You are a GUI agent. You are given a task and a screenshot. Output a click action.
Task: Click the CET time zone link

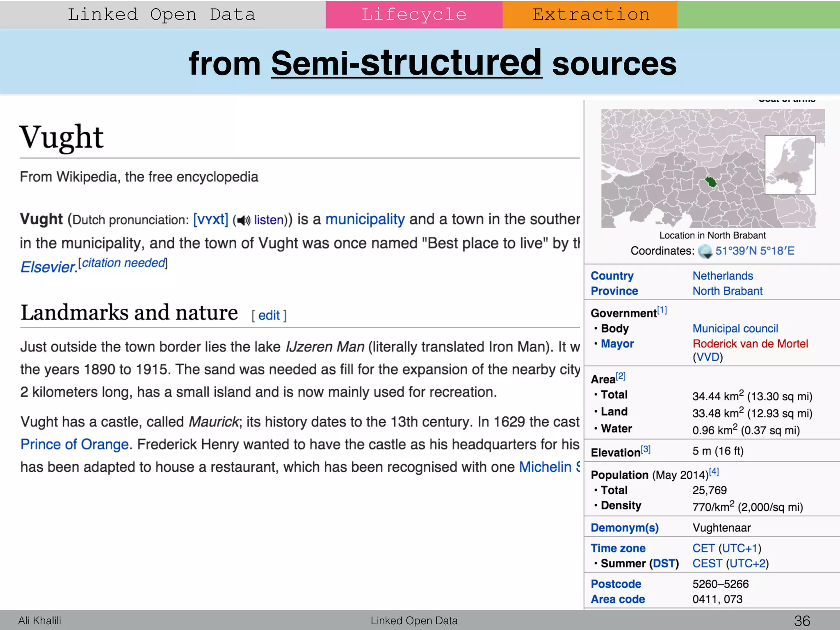[703, 548]
